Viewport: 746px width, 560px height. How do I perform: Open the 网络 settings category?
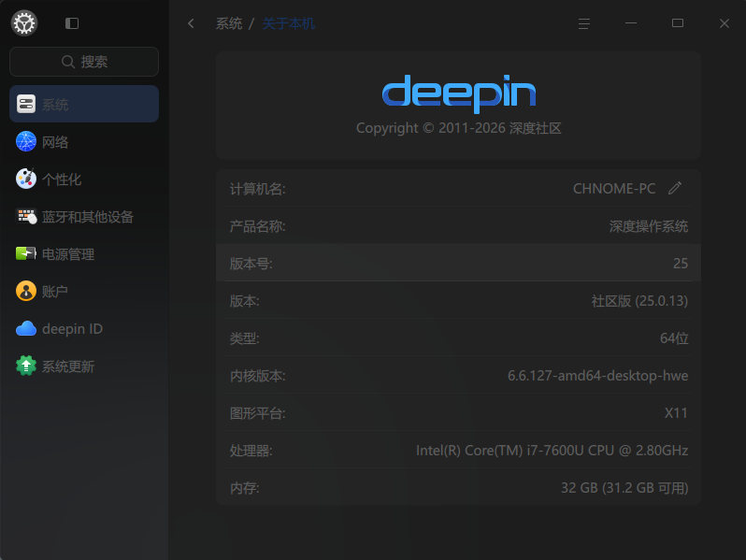tap(84, 141)
